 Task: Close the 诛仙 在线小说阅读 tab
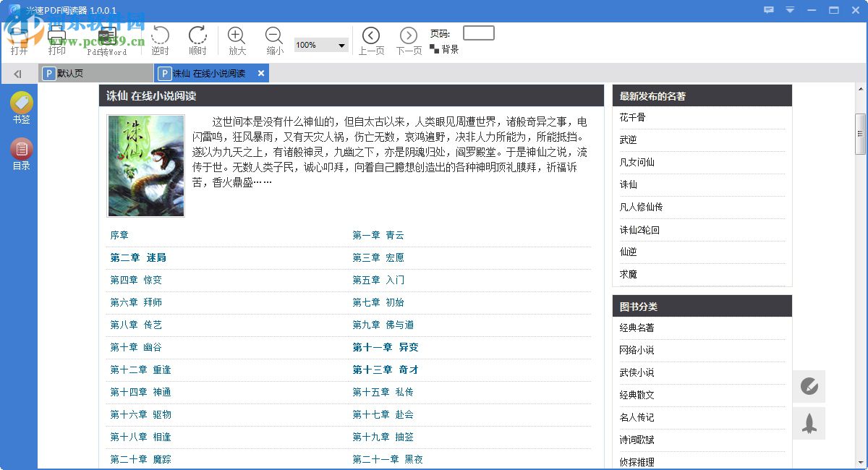(x=260, y=73)
